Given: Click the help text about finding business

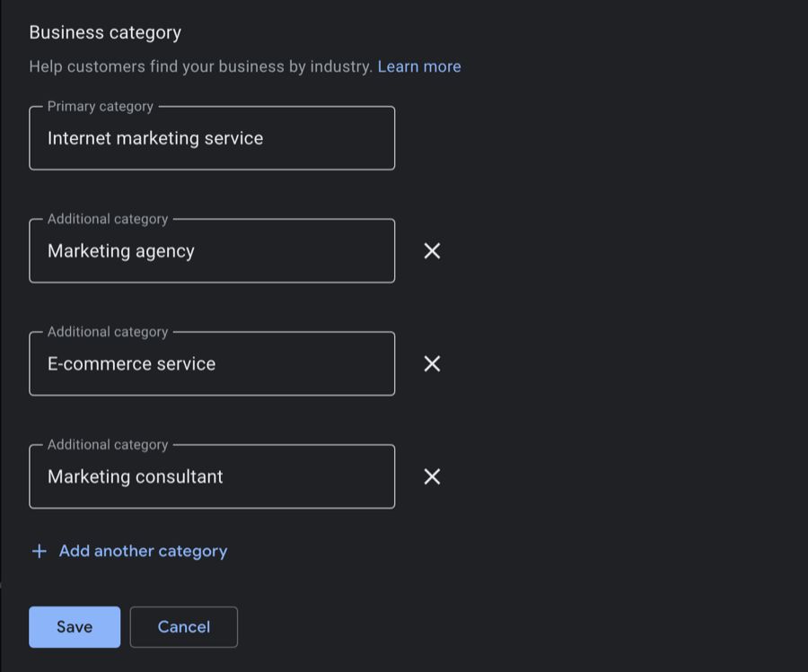Looking at the screenshot, I should pyautogui.click(x=200, y=66).
